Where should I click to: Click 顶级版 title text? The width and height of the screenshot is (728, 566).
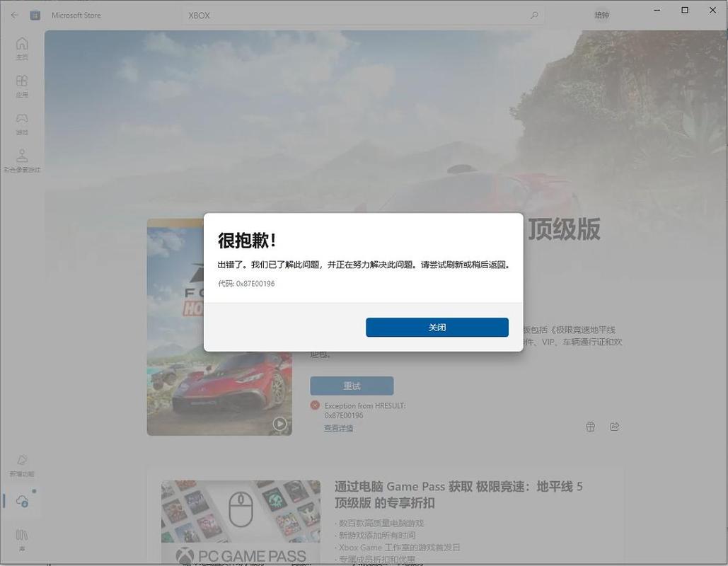563,229
